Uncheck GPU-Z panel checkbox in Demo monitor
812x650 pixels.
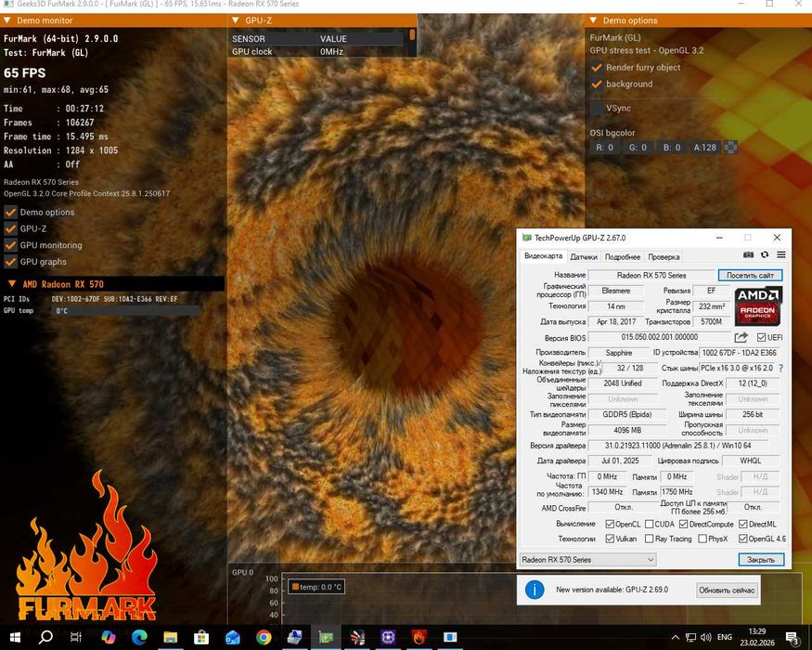click(x=10, y=228)
